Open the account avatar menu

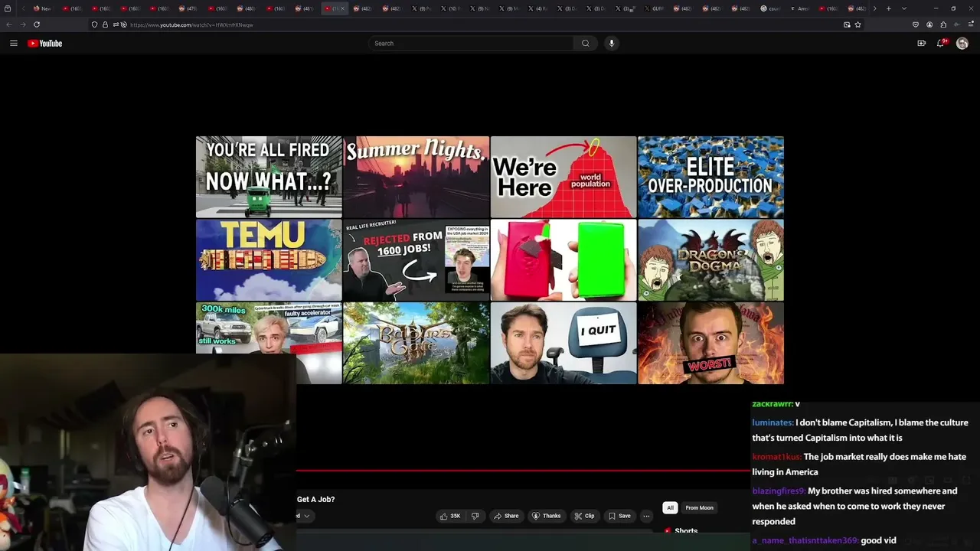[x=962, y=44]
